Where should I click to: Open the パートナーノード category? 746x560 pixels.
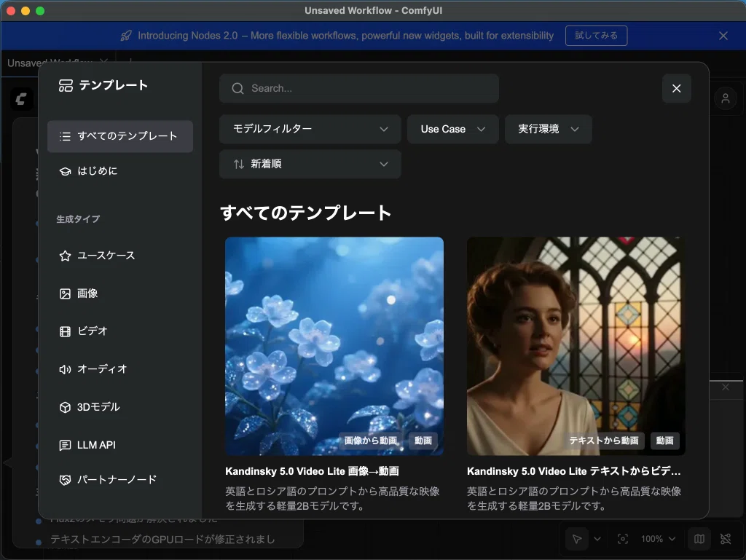coord(120,480)
